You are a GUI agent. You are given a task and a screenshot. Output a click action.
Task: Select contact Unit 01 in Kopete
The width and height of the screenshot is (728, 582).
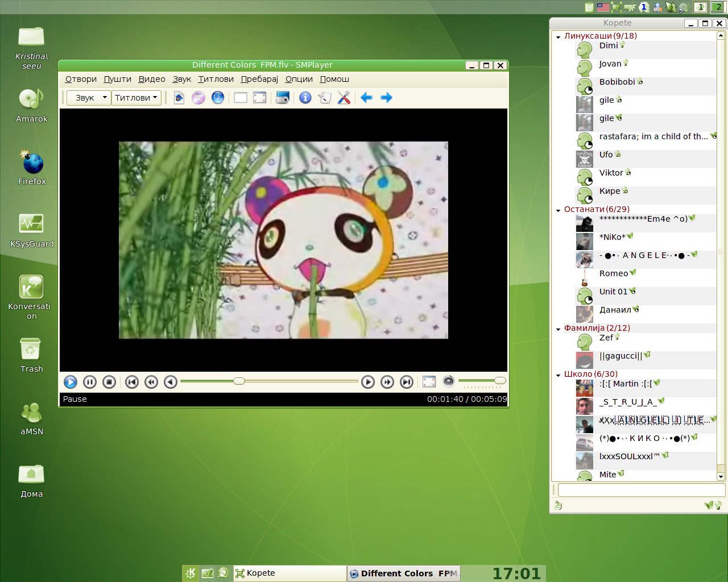point(646,295)
